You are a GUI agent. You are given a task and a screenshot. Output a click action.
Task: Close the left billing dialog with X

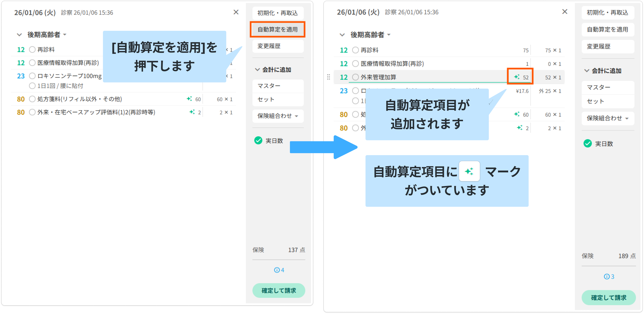pyautogui.click(x=236, y=12)
